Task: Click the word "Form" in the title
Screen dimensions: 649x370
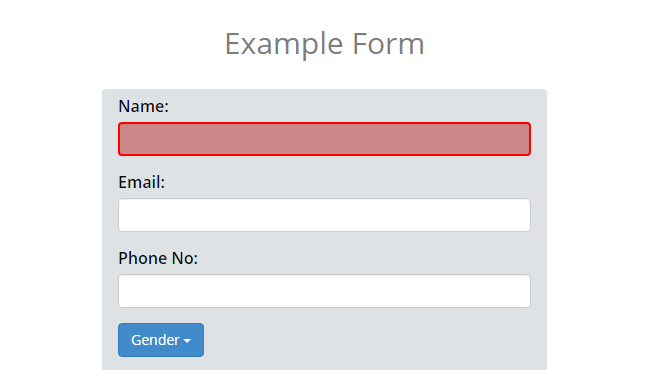Action: (x=388, y=44)
